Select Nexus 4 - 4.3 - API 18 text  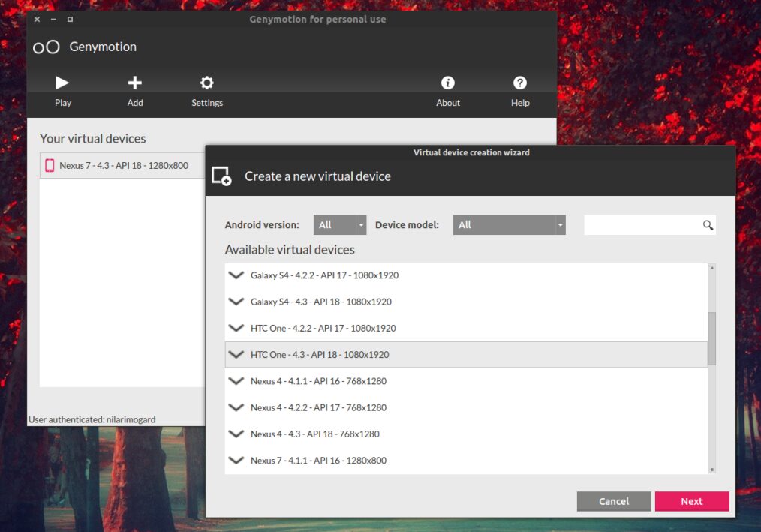click(x=315, y=434)
